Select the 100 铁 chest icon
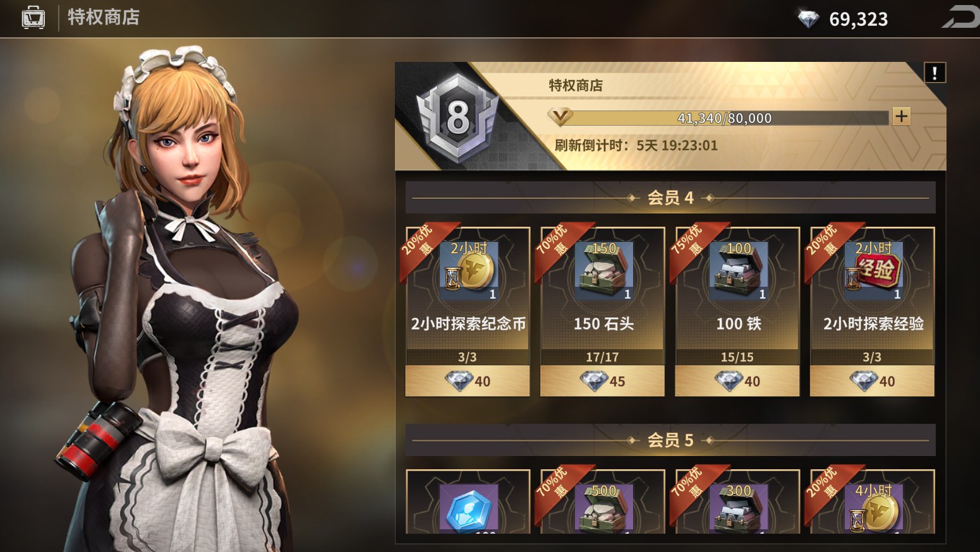 738,272
